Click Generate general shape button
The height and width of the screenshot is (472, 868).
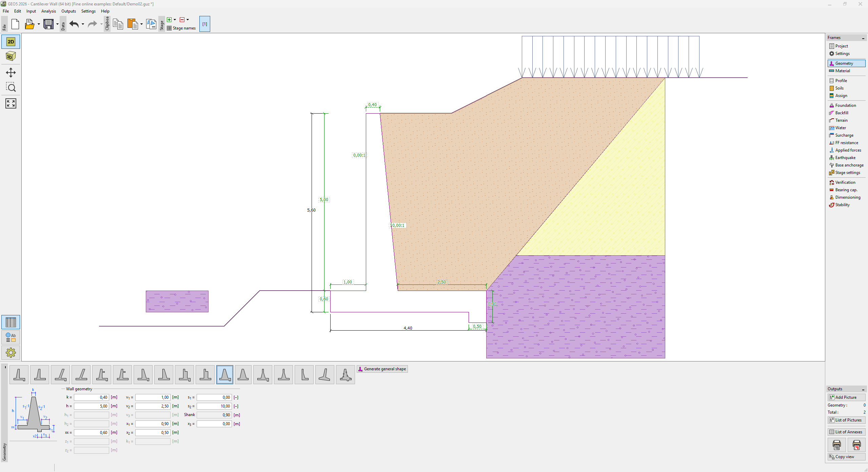[382, 369]
